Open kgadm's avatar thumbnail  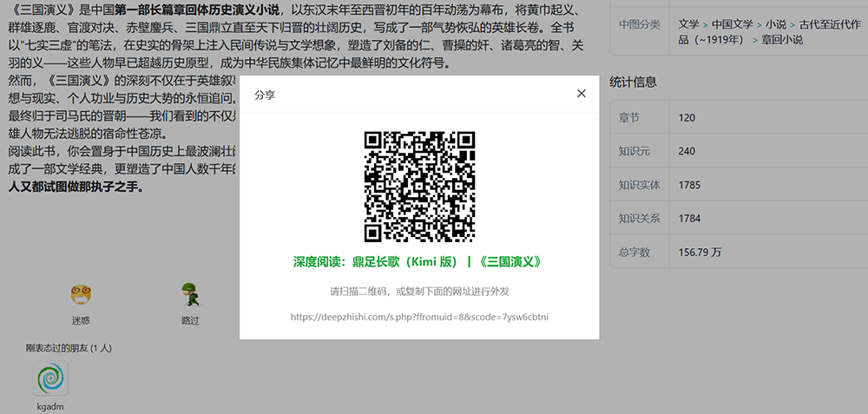[x=50, y=378]
